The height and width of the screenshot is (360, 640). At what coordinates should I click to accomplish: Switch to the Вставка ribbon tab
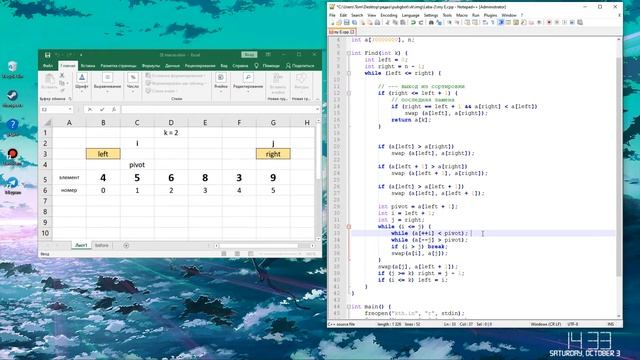(x=88, y=66)
